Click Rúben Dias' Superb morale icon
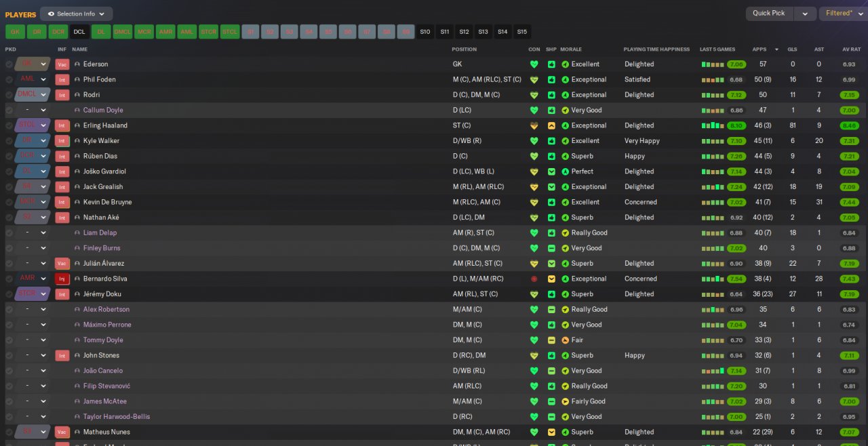 coord(566,156)
